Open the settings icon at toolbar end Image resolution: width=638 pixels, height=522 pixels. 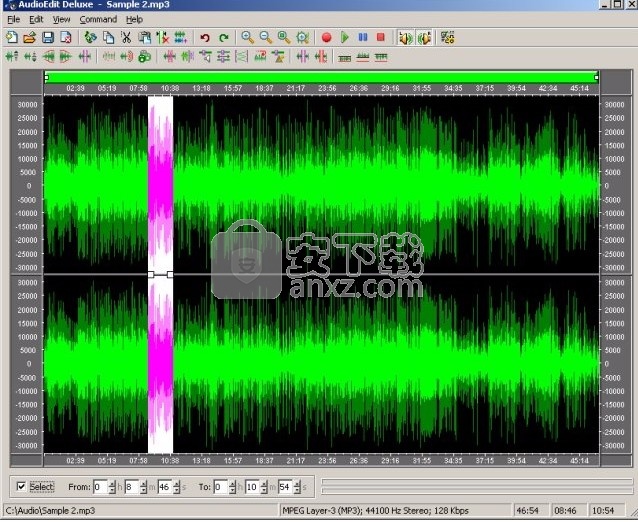(x=448, y=37)
